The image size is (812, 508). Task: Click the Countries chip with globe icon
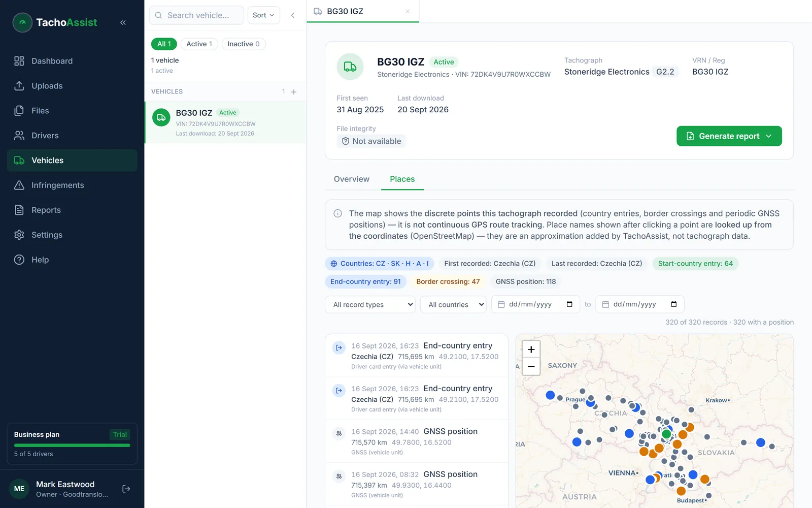point(380,264)
